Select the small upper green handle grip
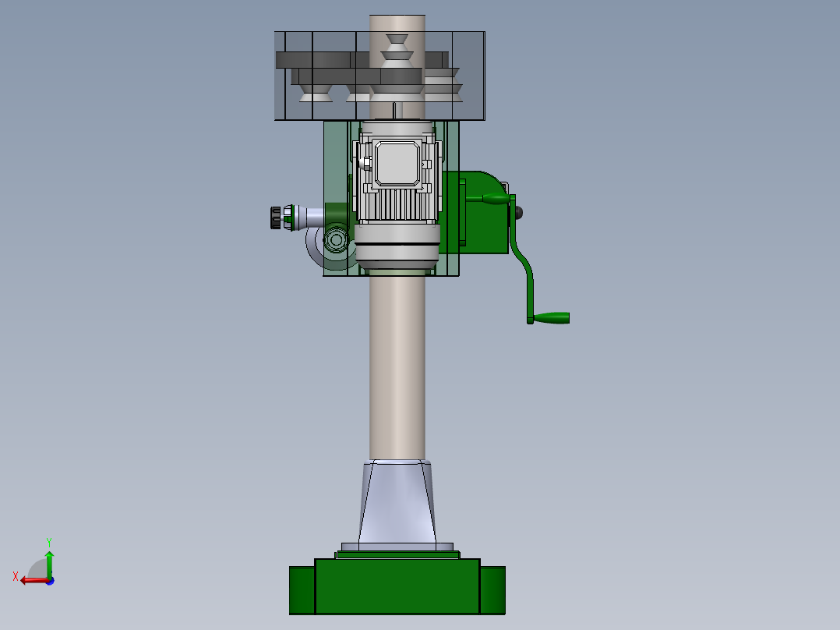Viewport: 840px width, 630px height. 496,199
